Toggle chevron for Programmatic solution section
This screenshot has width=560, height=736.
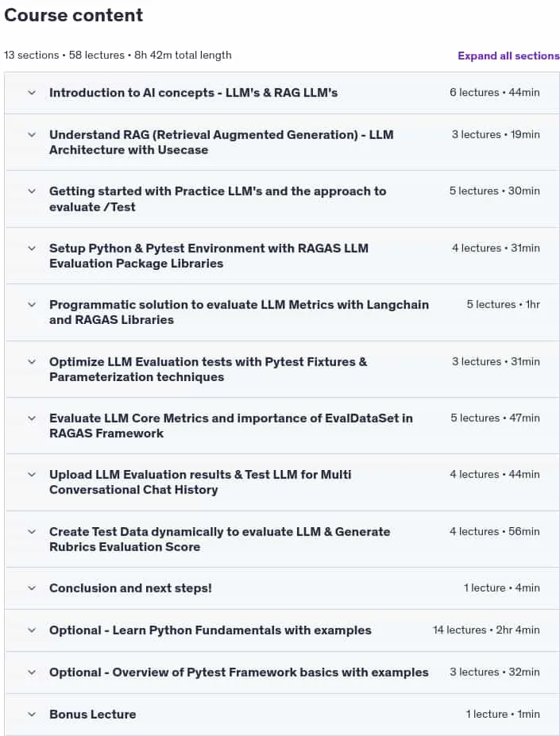[32, 305]
